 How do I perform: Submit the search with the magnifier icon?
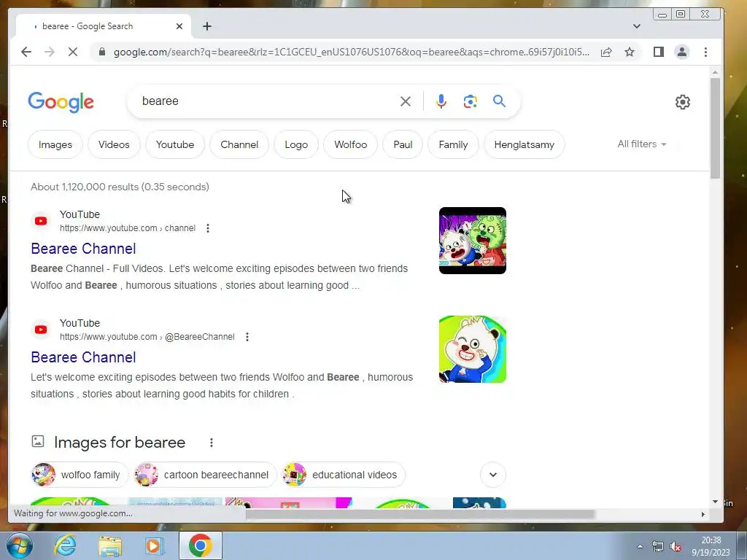tap(499, 101)
